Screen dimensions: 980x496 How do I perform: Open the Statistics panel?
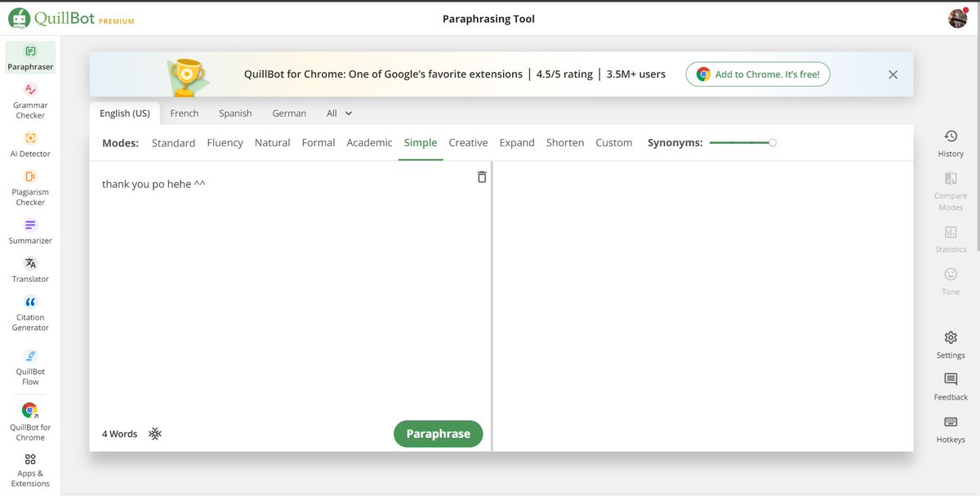tap(951, 239)
